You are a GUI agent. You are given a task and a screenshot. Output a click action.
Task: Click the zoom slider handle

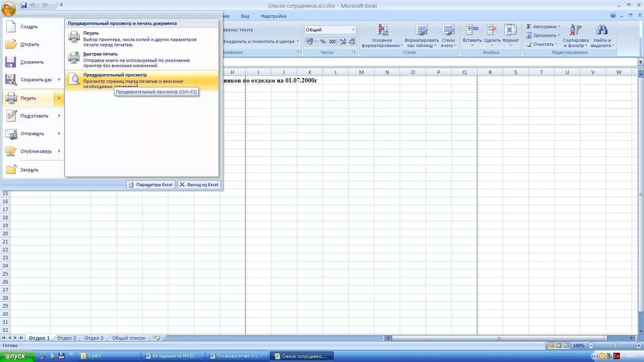pyautogui.click(x=615, y=346)
